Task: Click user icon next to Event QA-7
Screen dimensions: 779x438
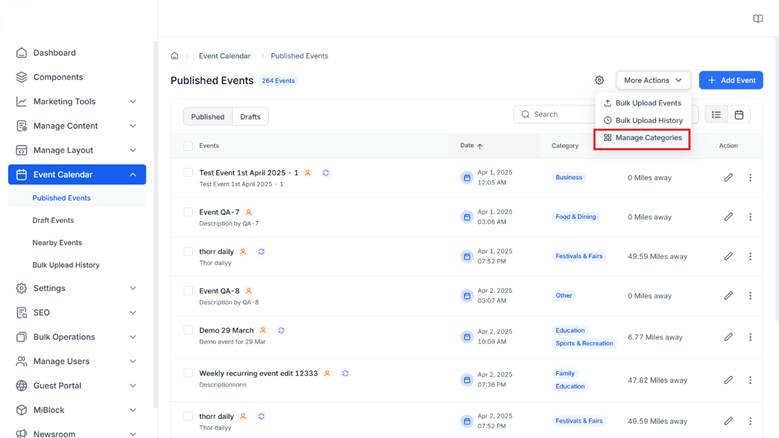Action: [249, 212]
